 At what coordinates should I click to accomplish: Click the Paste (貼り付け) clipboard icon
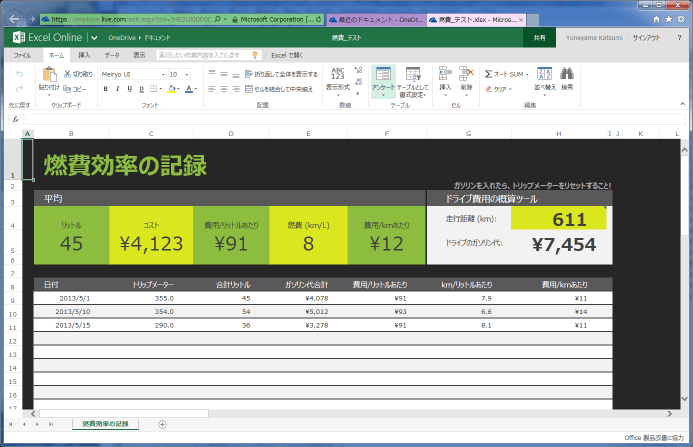[49, 76]
